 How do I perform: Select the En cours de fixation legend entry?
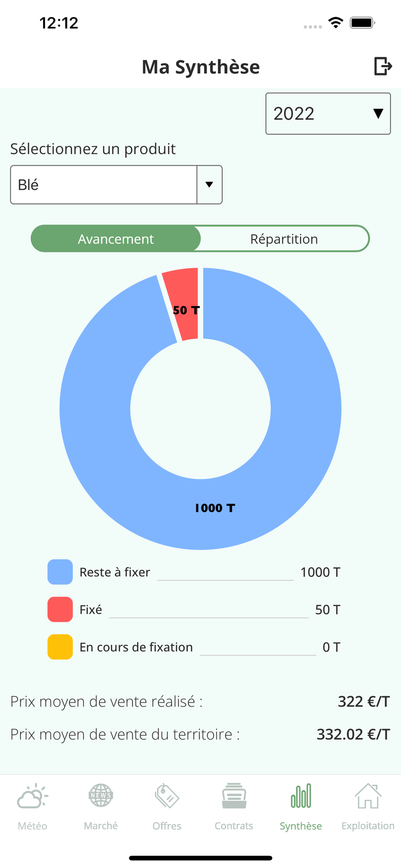(194, 647)
